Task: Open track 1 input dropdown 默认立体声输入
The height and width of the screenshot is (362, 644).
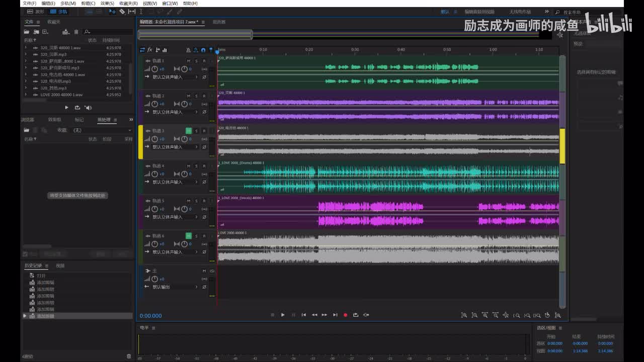Action: tap(171, 77)
